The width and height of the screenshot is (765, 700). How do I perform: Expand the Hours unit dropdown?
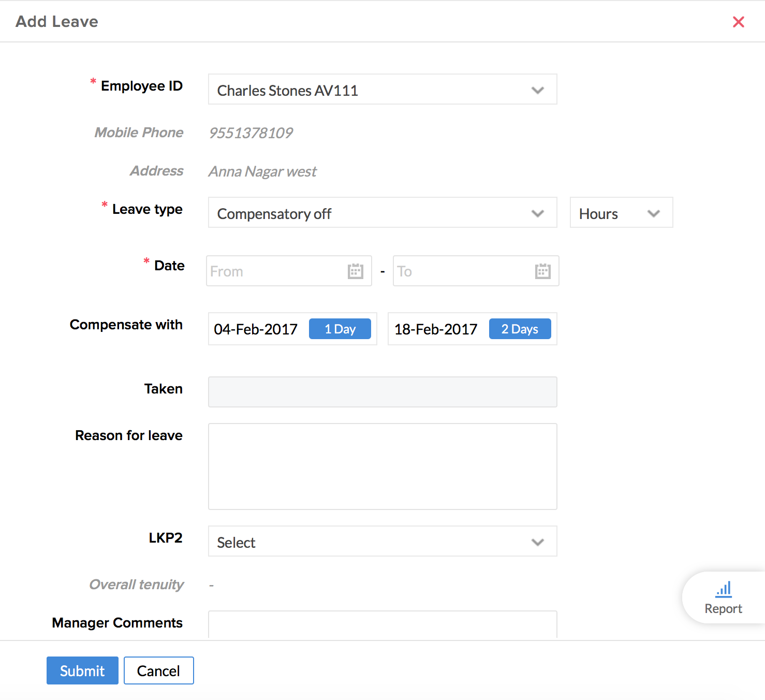(x=621, y=213)
